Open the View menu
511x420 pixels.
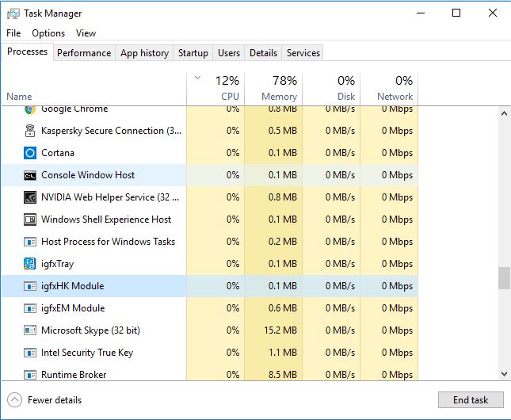pos(86,33)
